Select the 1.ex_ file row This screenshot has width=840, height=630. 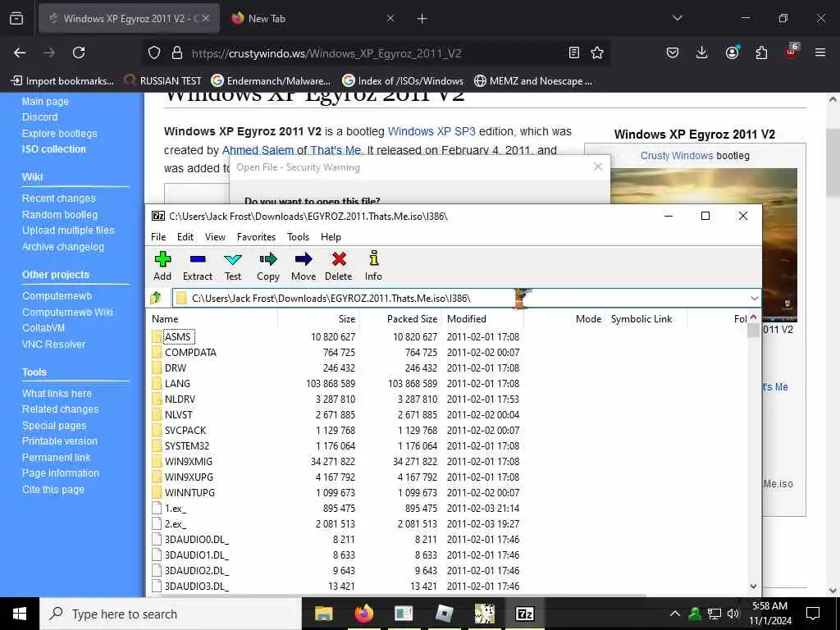[x=336, y=508]
